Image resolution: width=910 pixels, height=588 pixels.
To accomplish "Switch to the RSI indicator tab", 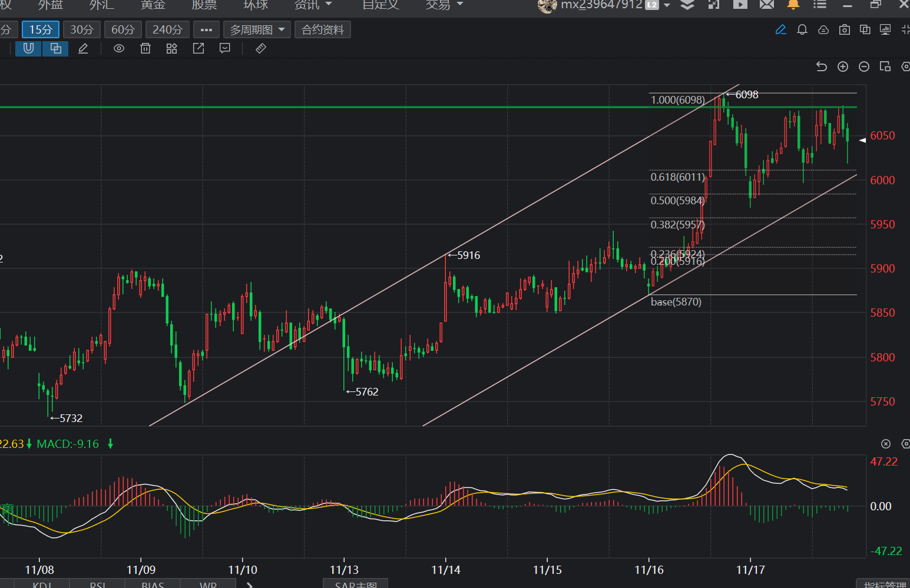I will pyautogui.click(x=98, y=584).
